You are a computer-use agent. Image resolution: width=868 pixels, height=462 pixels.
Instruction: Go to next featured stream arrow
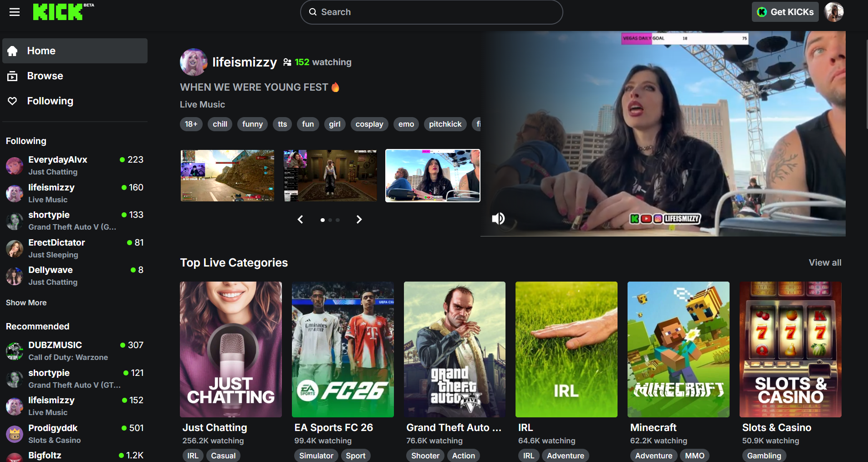359,220
